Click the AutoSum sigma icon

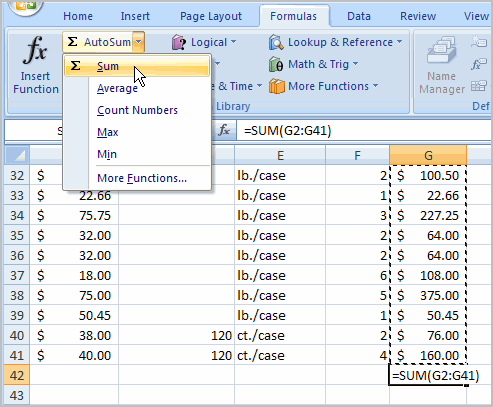(72, 42)
